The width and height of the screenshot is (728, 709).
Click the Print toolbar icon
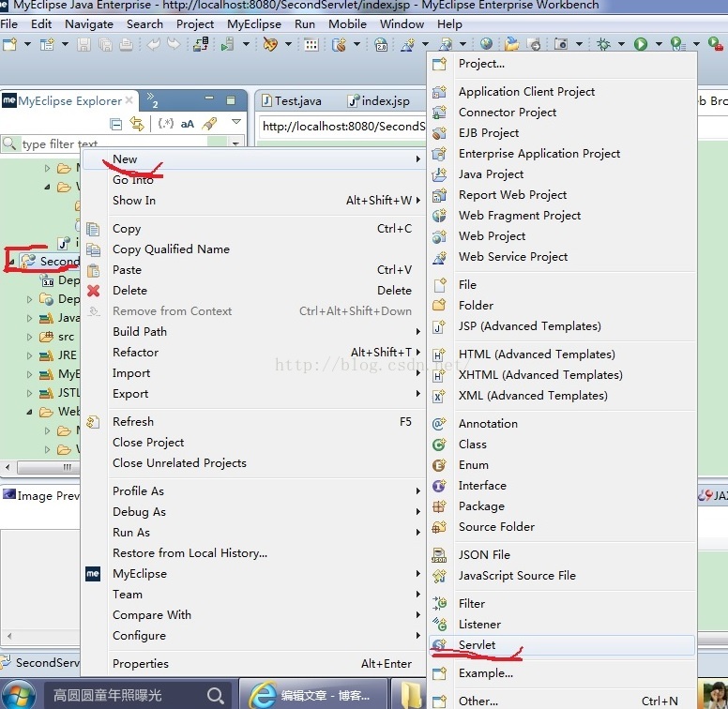[x=126, y=44]
